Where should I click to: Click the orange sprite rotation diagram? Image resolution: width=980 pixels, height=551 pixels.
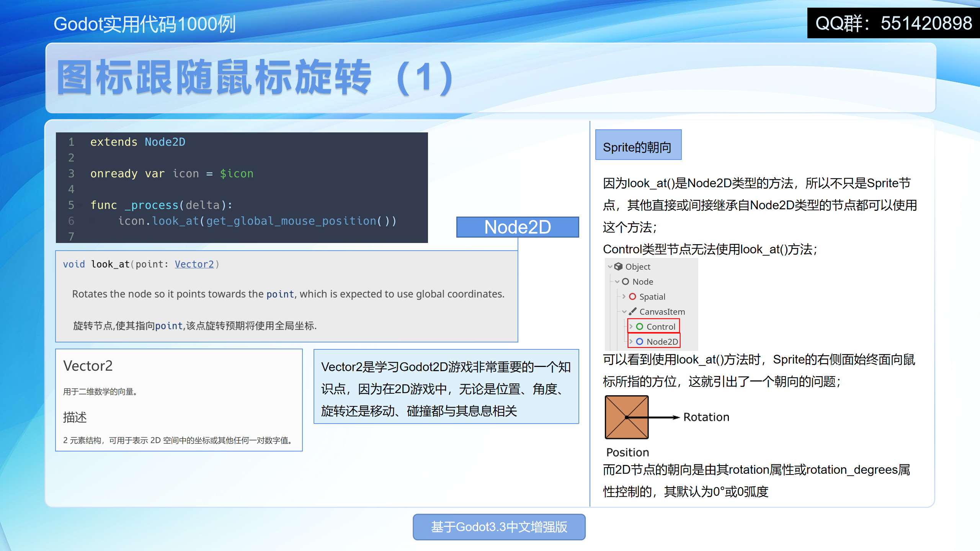[627, 417]
